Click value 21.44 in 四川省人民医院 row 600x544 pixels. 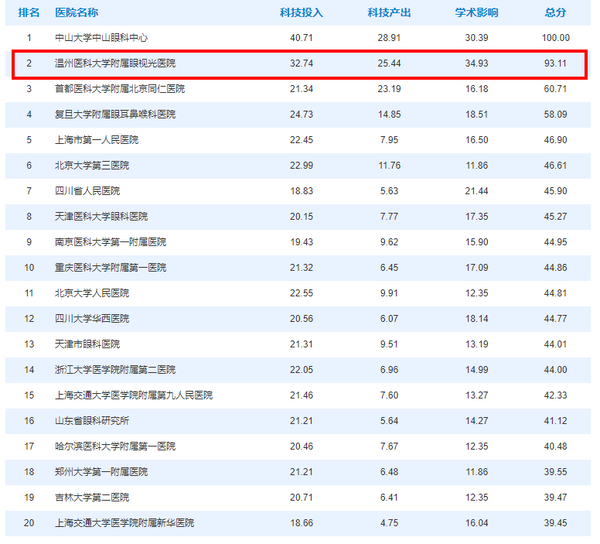click(x=477, y=191)
